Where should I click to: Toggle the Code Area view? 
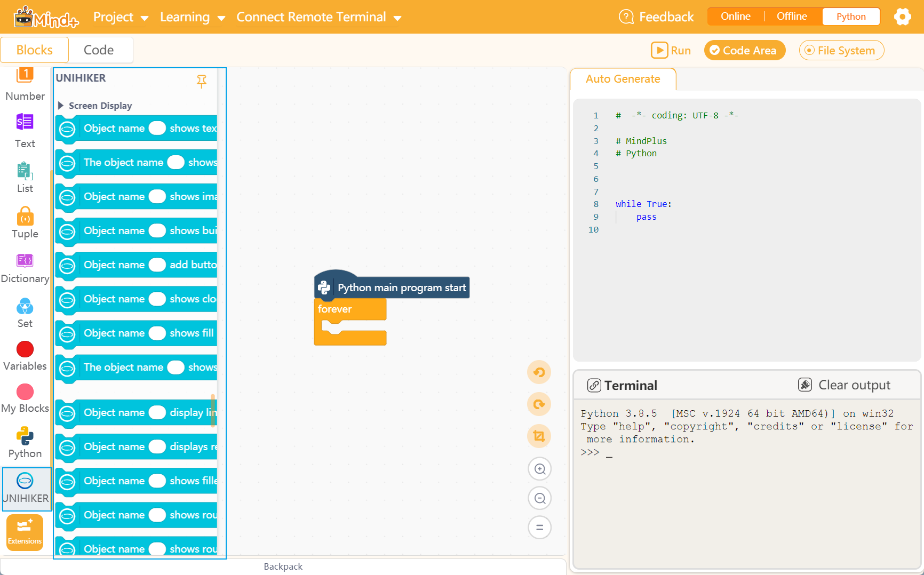[x=745, y=50]
